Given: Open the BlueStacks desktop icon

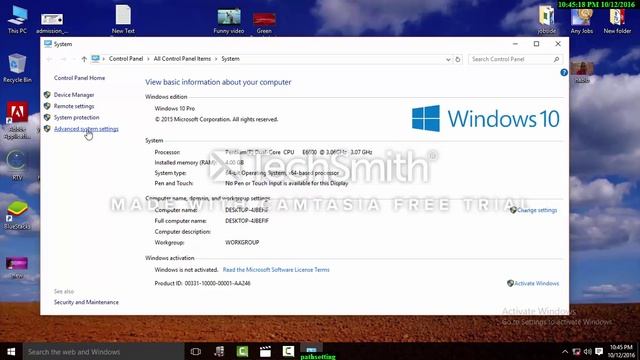Looking at the screenshot, I should coord(17,214).
